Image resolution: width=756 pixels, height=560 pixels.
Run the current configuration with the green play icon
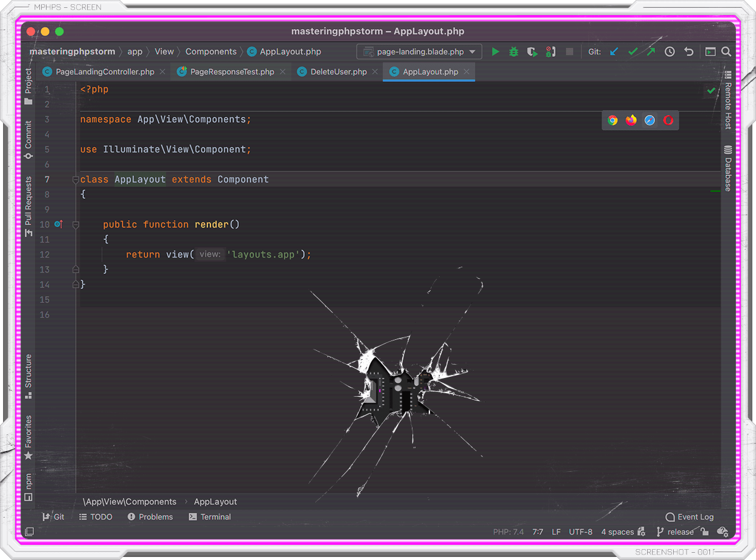(495, 51)
